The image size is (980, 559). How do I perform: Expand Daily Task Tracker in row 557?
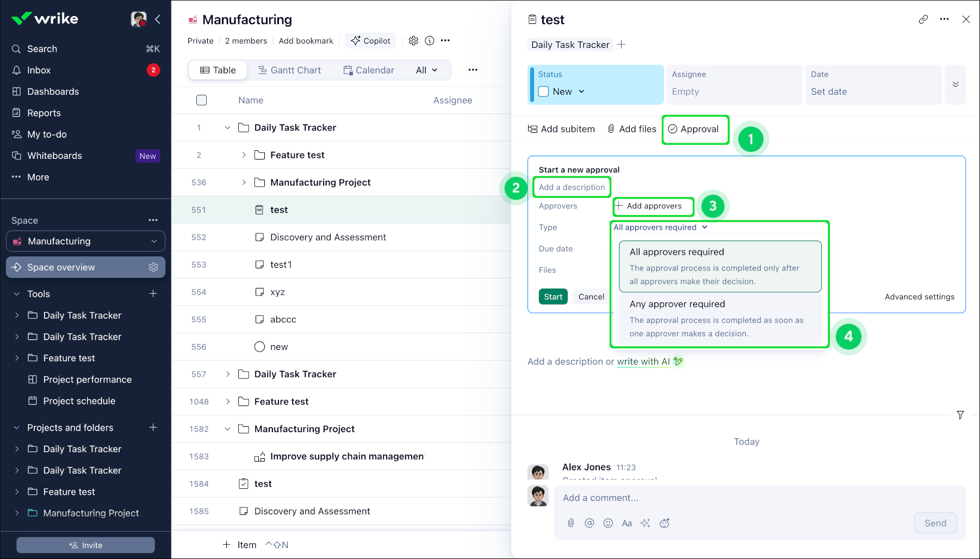(228, 374)
